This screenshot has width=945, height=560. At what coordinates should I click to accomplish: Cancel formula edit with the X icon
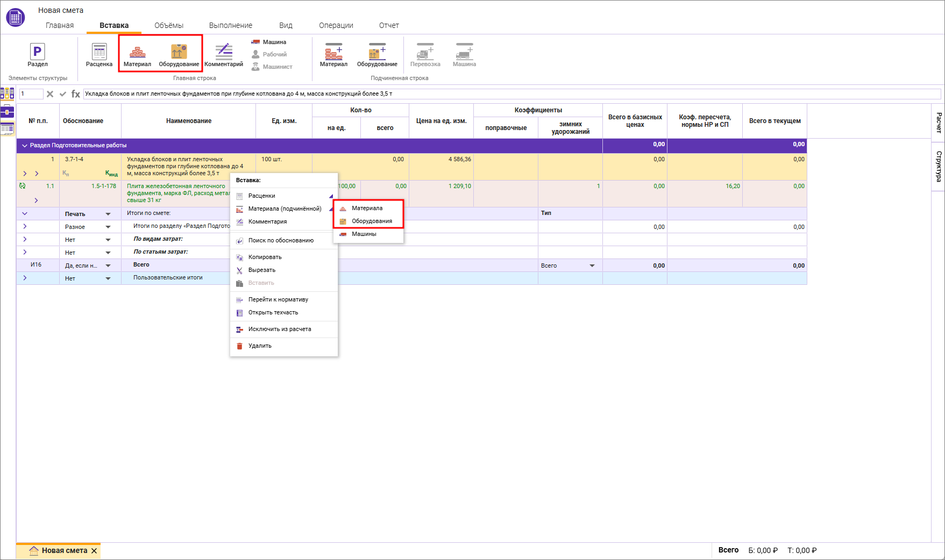click(50, 94)
